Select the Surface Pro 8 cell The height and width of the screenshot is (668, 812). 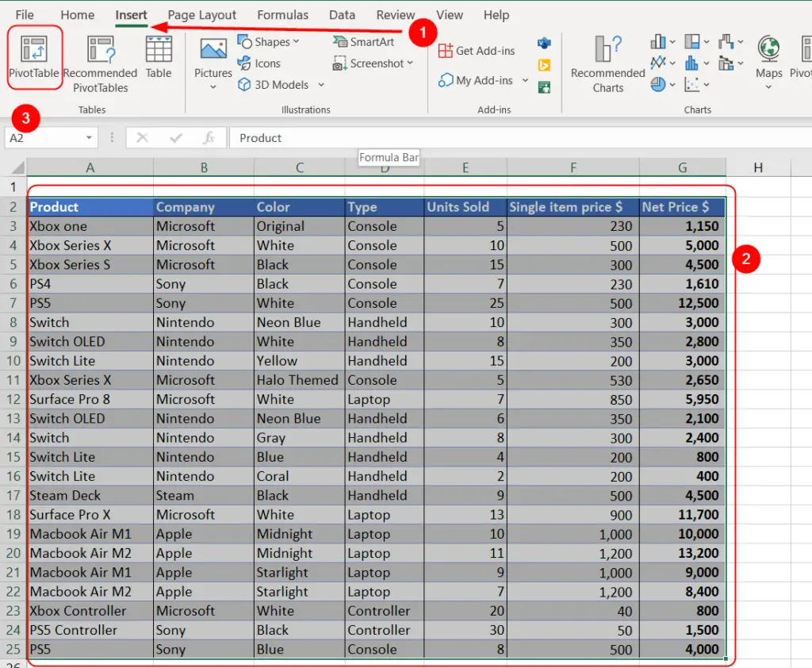coord(90,399)
